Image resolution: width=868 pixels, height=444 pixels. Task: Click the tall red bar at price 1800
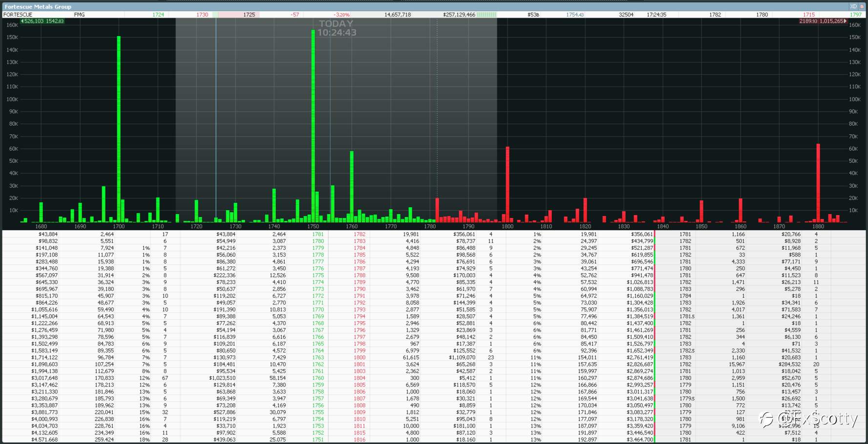click(x=508, y=184)
